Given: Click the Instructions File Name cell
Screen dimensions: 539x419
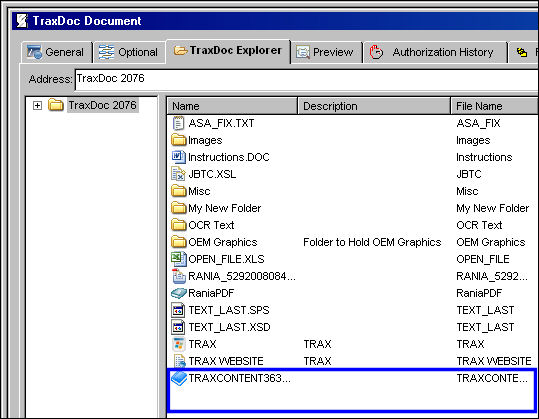Looking at the screenshot, I should [x=484, y=157].
